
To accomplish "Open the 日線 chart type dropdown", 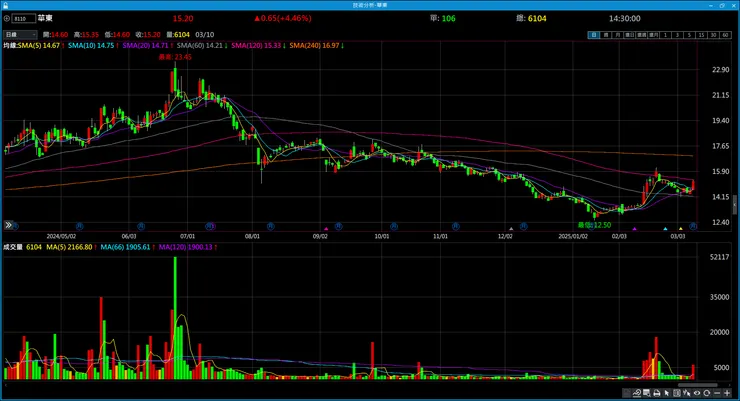I will [x=20, y=34].
